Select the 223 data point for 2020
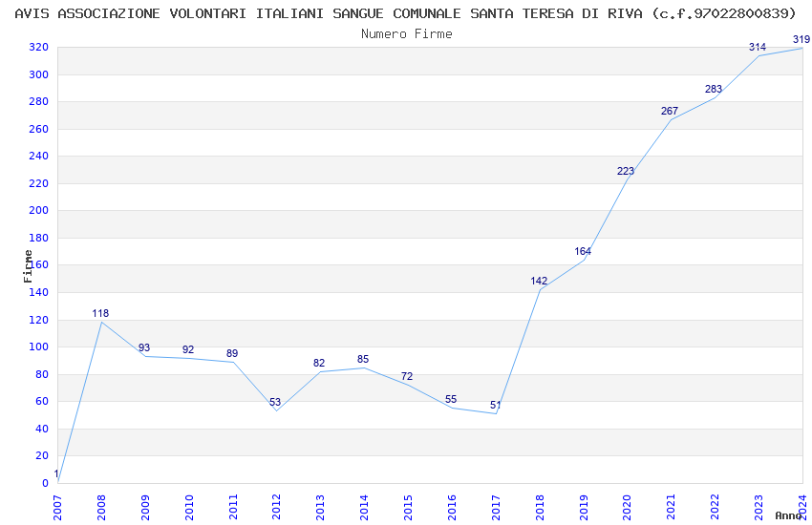812x525 pixels. [625, 171]
